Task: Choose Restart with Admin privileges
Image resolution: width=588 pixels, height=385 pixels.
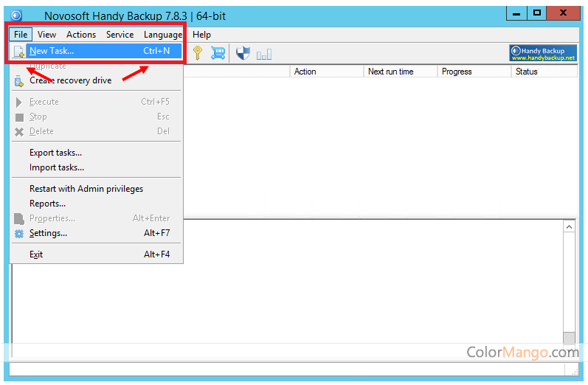Action: pyautogui.click(x=86, y=189)
